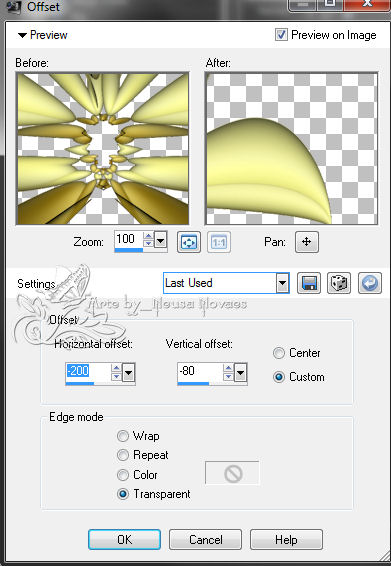391x566 pixels.
Task: Open the Zoom value dropdown arrow
Action: (161, 240)
